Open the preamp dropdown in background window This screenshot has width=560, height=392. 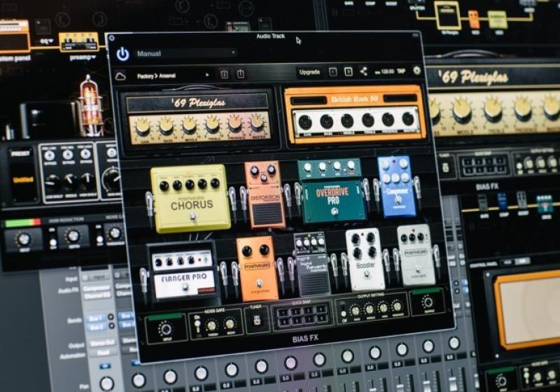coord(83,57)
